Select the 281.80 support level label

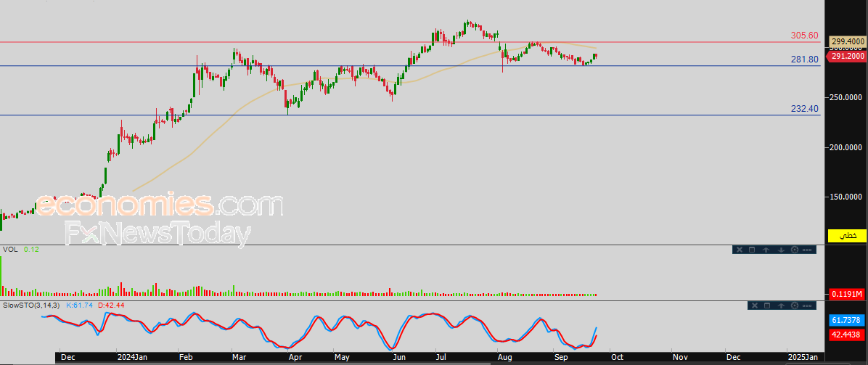pos(804,60)
